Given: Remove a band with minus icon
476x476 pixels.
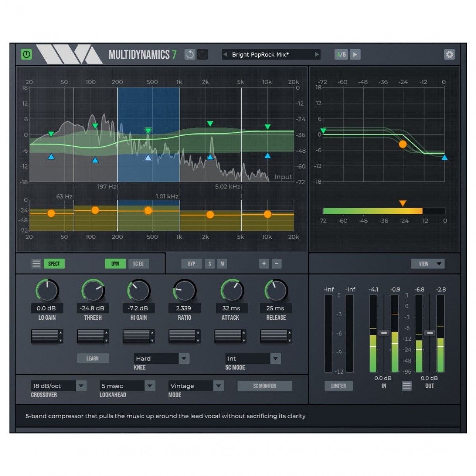Looking at the screenshot, I should [277, 263].
